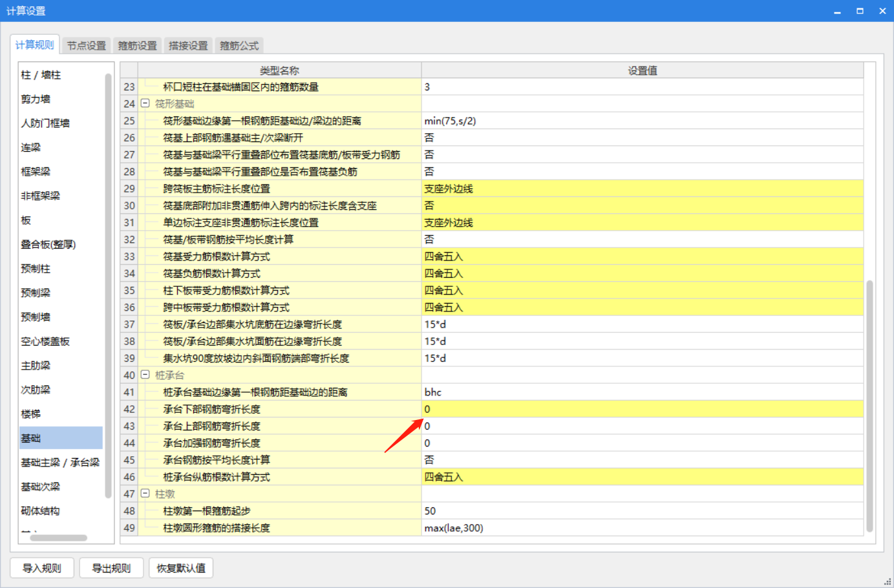Click row number 23 header
The height and width of the screenshot is (588, 894).
[129, 87]
